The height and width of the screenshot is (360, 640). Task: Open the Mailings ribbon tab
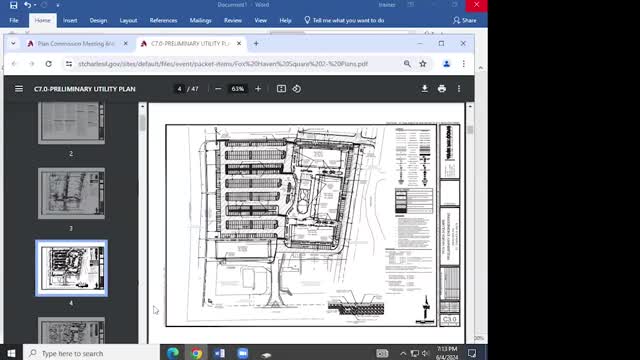click(200, 20)
